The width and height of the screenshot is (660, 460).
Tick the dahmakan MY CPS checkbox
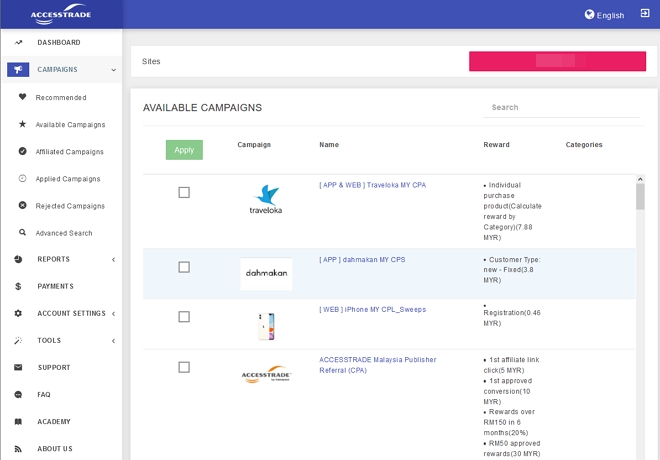[x=184, y=267]
